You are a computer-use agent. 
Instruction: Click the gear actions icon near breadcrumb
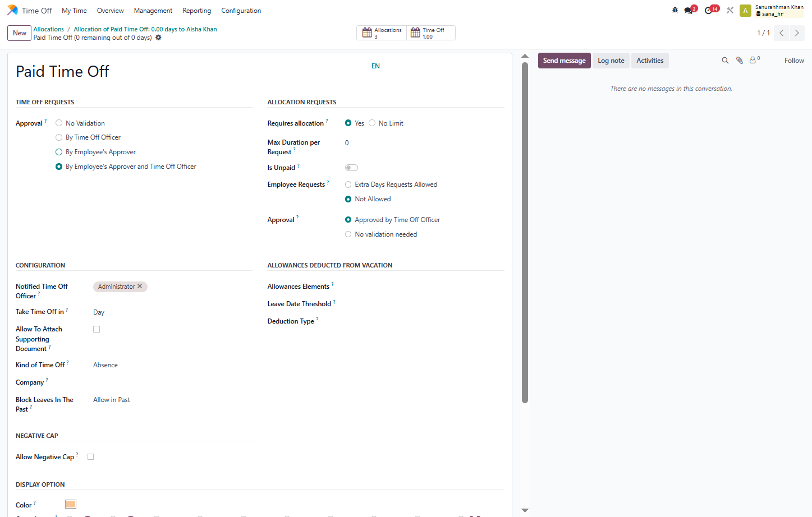point(158,38)
